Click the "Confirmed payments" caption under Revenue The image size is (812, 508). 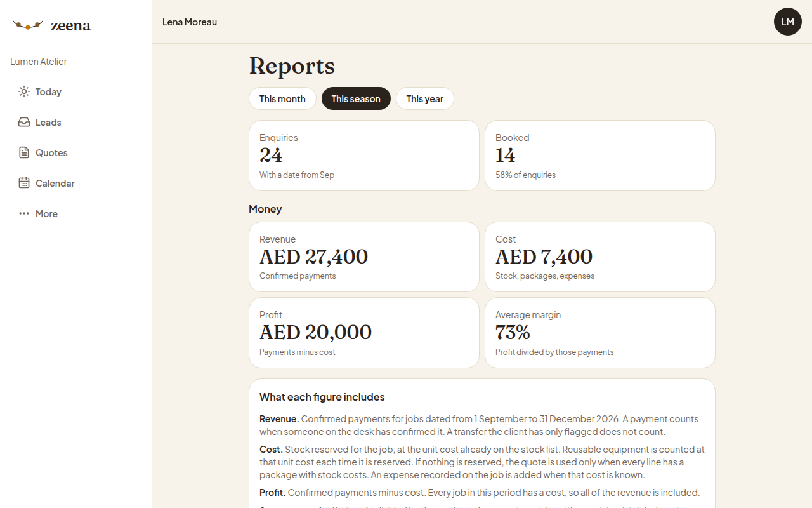pyautogui.click(x=298, y=276)
